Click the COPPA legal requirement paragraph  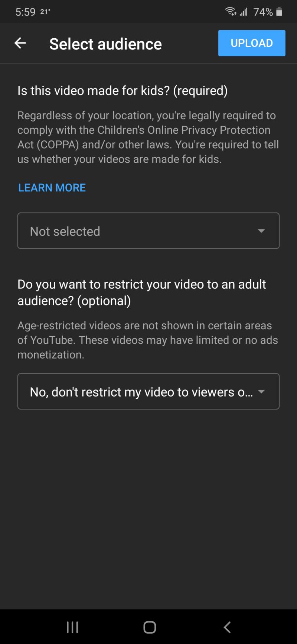point(148,137)
